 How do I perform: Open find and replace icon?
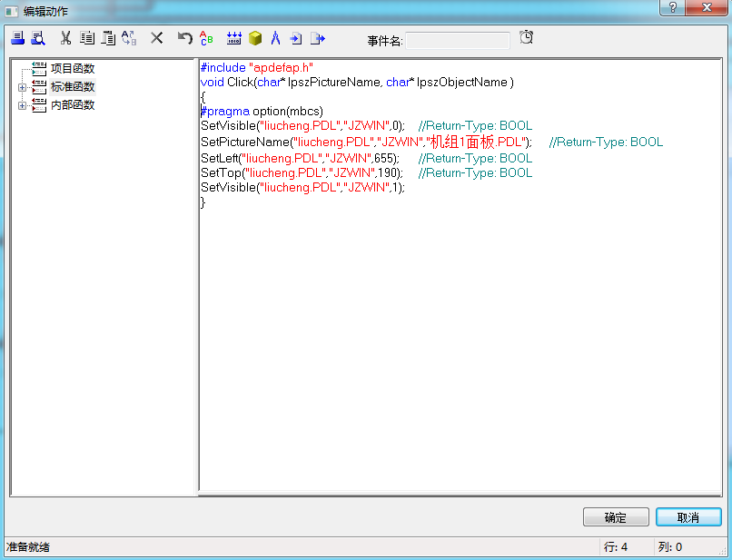point(129,38)
